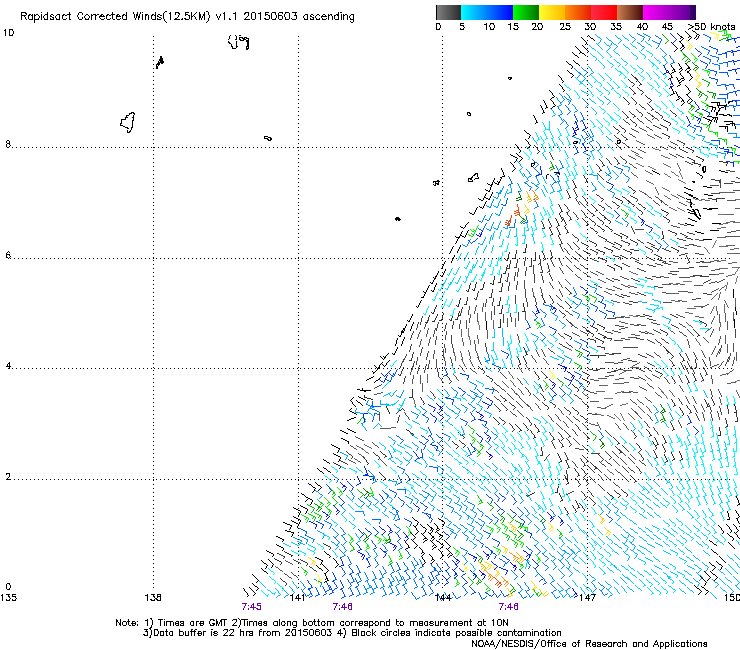Click the latitude axis label '2'
The image size is (740, 650).
pos(8,477)
